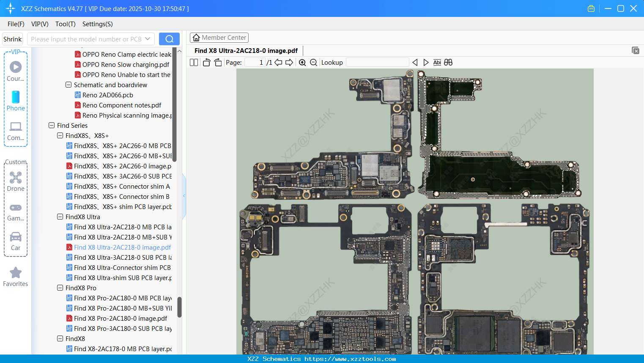Collapse the Find Series tree node
This screenshot has height=363, width=644.
(x=52, y=126)
